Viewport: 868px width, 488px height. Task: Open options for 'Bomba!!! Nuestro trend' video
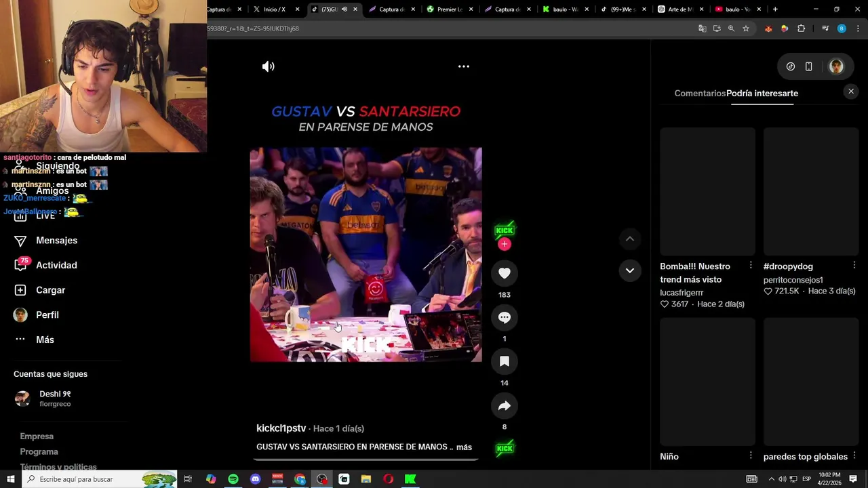tap(751, 265)
